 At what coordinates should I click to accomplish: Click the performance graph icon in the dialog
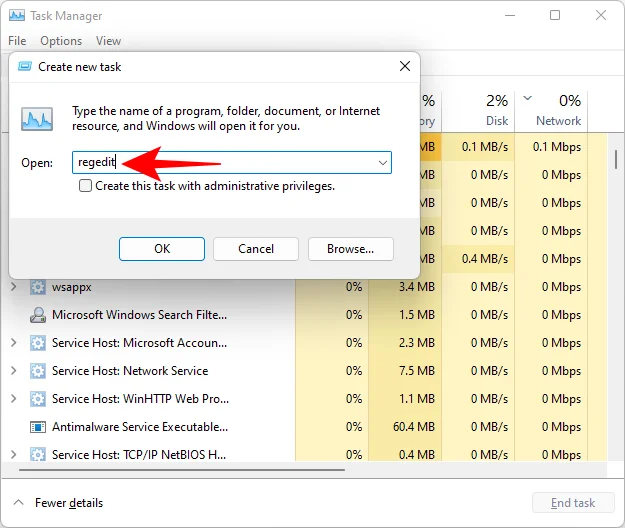tap(37, 119)
